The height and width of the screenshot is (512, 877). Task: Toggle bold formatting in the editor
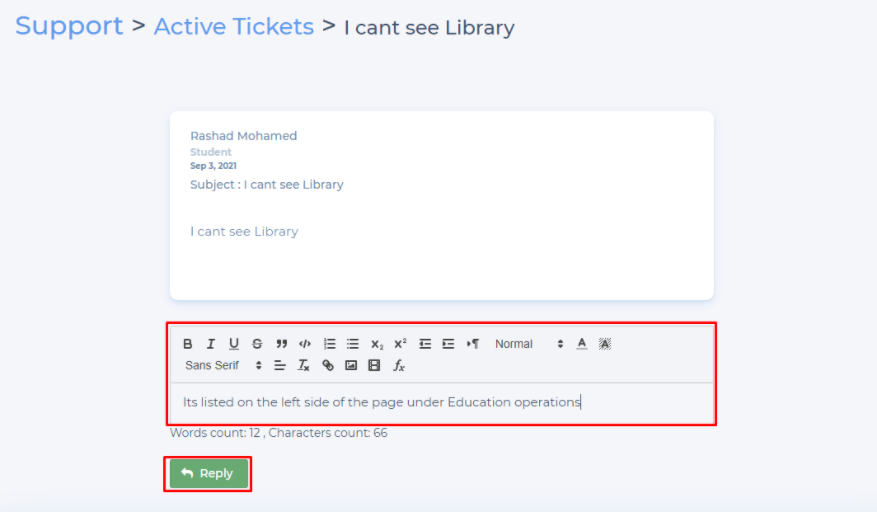coord(188,344)
